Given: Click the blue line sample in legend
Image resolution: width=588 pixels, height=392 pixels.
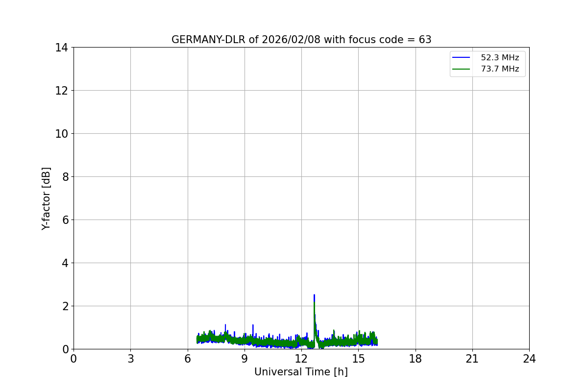Looking at the screenshot, I should (461, 58).
